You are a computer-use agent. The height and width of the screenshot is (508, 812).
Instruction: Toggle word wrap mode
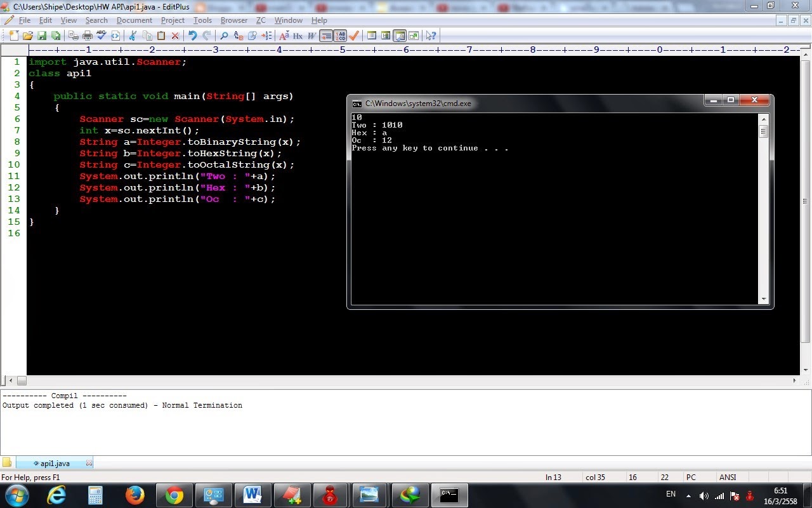click(325, 36)
